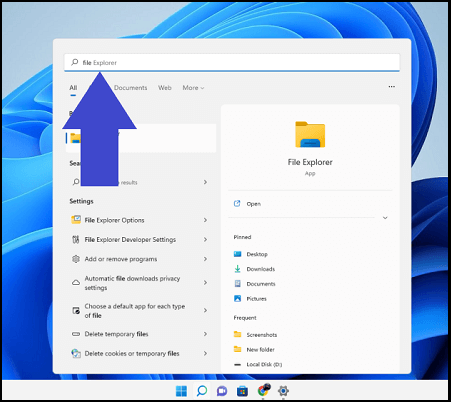Expand more actions chevron under Open
The width and height of the screenshot is (451, 402).
[x=385, y=218]
